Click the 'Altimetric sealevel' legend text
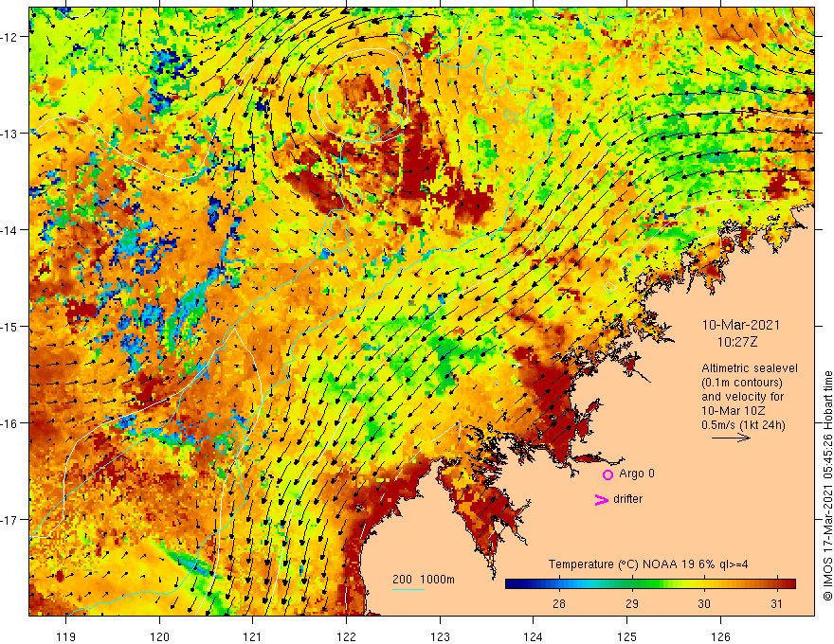This screenshot has width=834, height=644. [x=750, y=368]
